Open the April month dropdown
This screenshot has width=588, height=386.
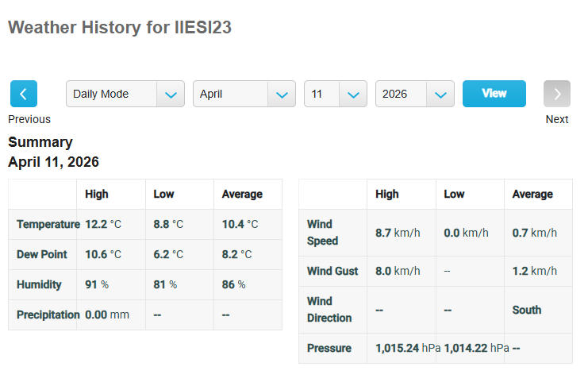pos(244,94)
